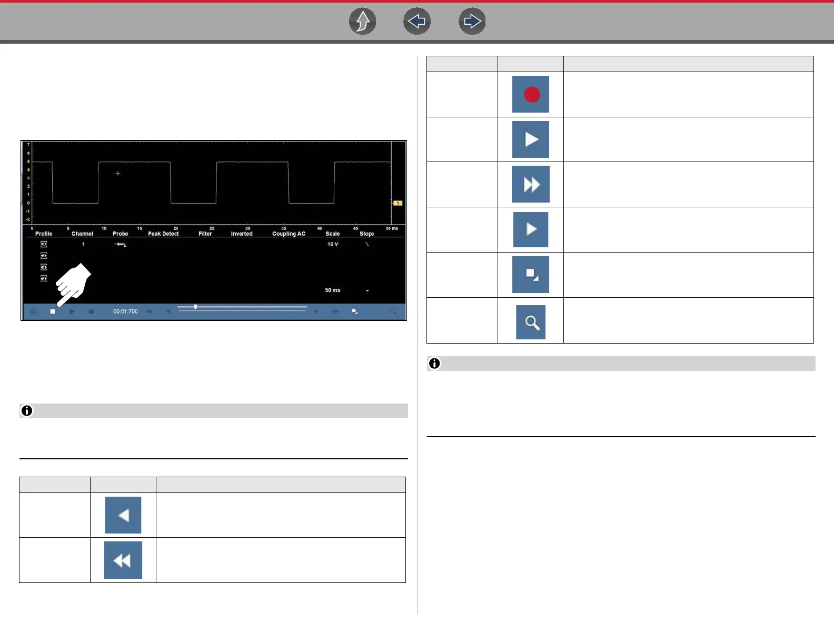Click the fast forward icon in table
The width and height of the screenshot is (834, 644).
(531, 184)
